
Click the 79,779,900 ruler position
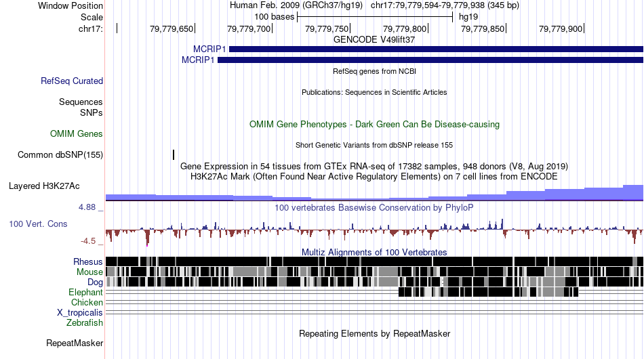[561, 28]
